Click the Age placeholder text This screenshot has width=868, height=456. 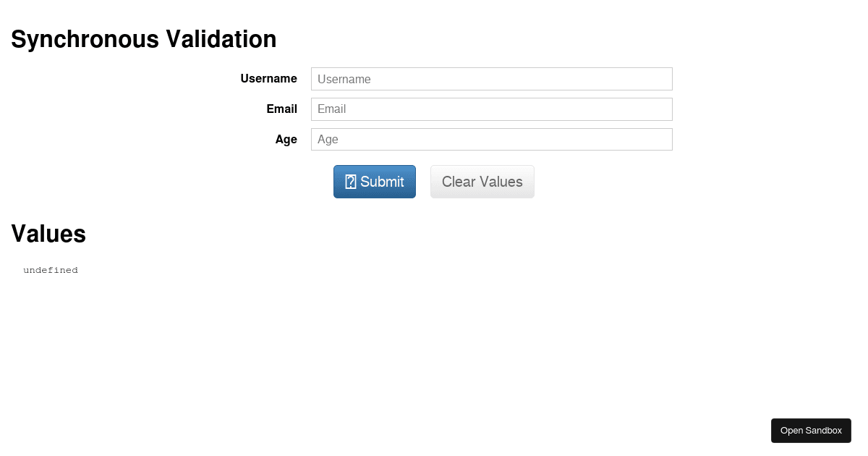click(x=326, y=139)
